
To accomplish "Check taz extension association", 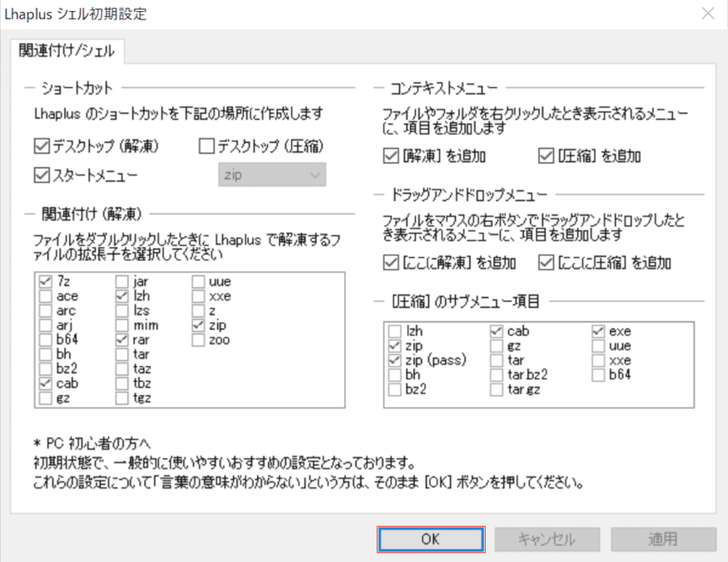I will click(x=121, y=369).
